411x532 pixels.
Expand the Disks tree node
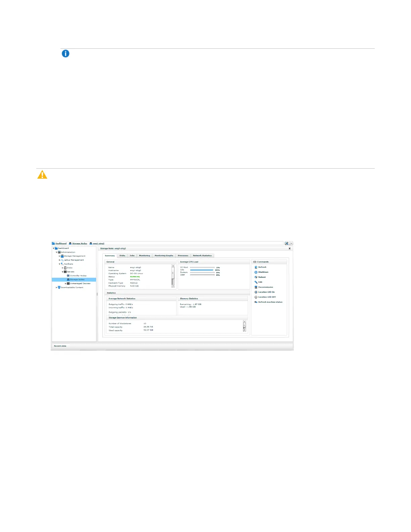point(63,268)
